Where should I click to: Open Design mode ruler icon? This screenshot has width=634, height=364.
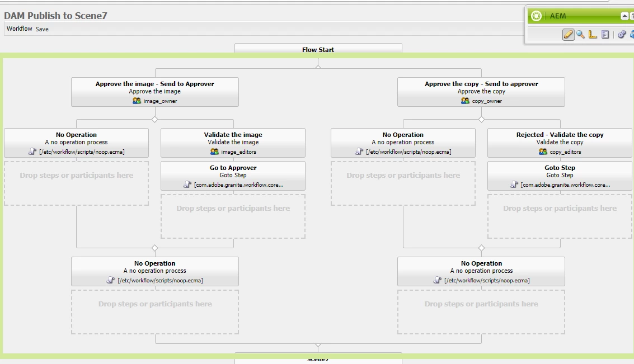click(x=593, y=35)
